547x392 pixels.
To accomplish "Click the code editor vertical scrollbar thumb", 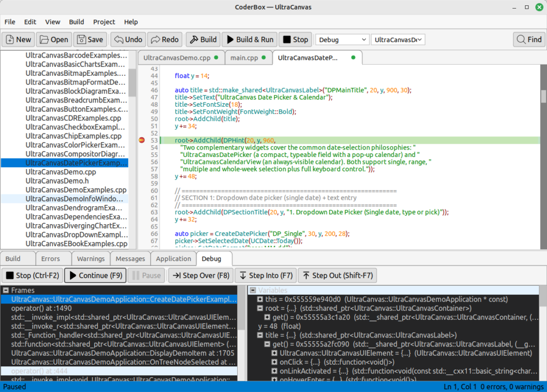I will [543, 97].
